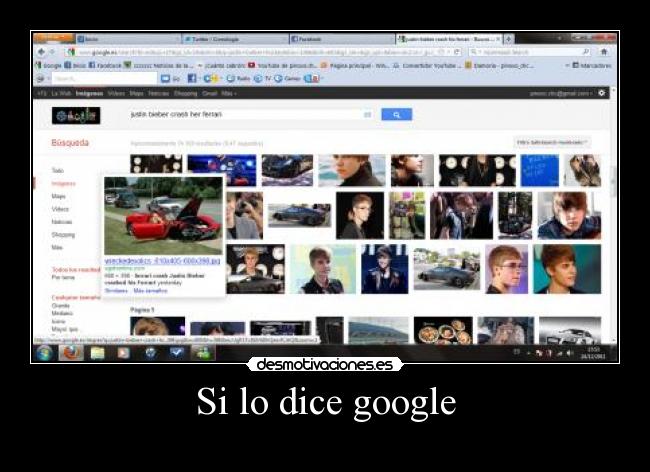Open Firefox from the taskbar
The height and width of the screenshot is (472, 650).
click(x=71, y=353)
